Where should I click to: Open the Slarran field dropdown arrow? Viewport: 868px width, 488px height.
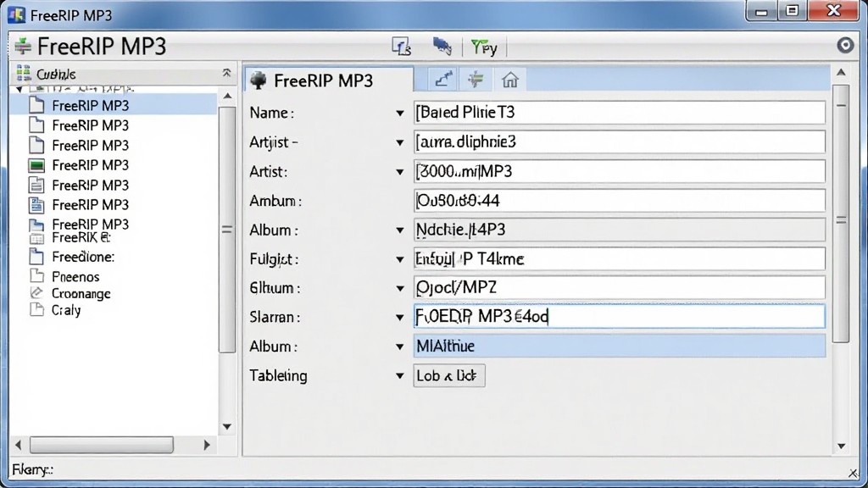[400, 317]
